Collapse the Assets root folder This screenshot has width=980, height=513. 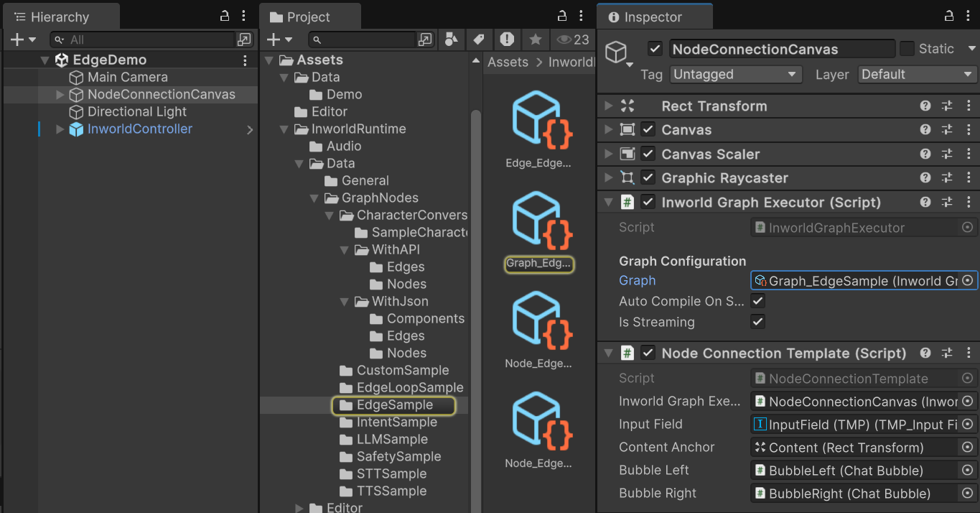point(270,60)
